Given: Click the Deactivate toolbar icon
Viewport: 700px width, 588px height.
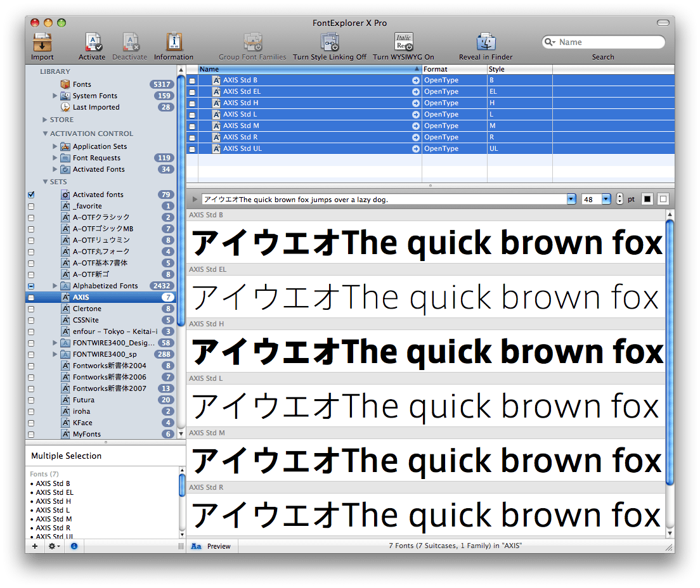Looking at the screenshot, I should tap(131, 42).
